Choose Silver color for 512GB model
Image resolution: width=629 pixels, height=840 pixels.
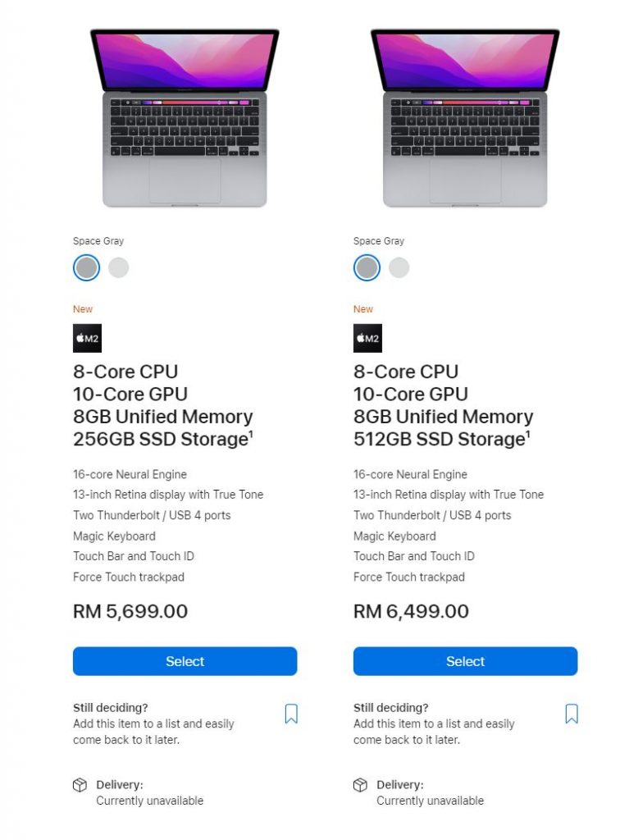(399, 267)
